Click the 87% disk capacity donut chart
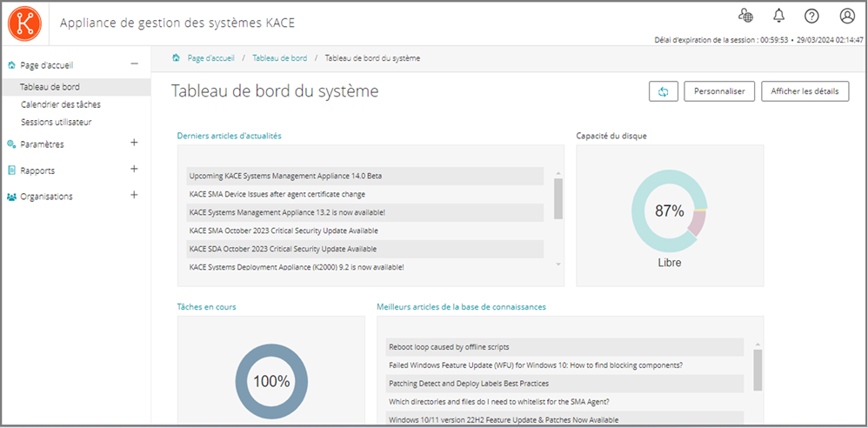This screenshot has width=868, height=428. coord(670,211)
